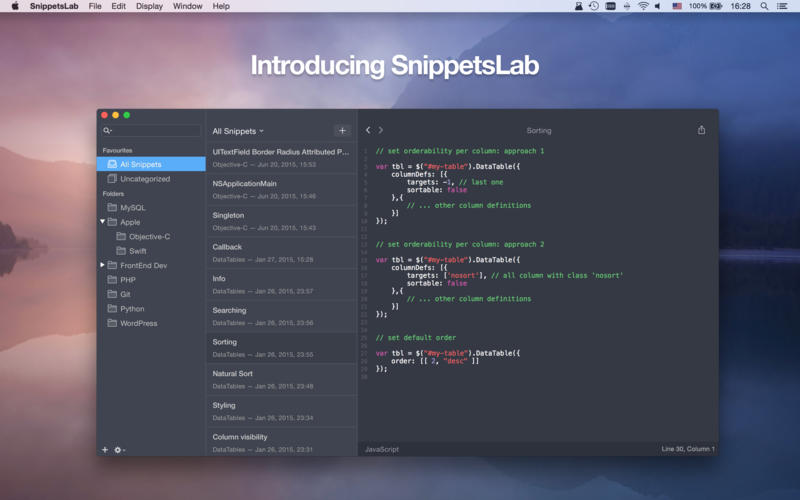Screen dimensions: 800x500
Task: Open the Window menu
Action: 187,6
